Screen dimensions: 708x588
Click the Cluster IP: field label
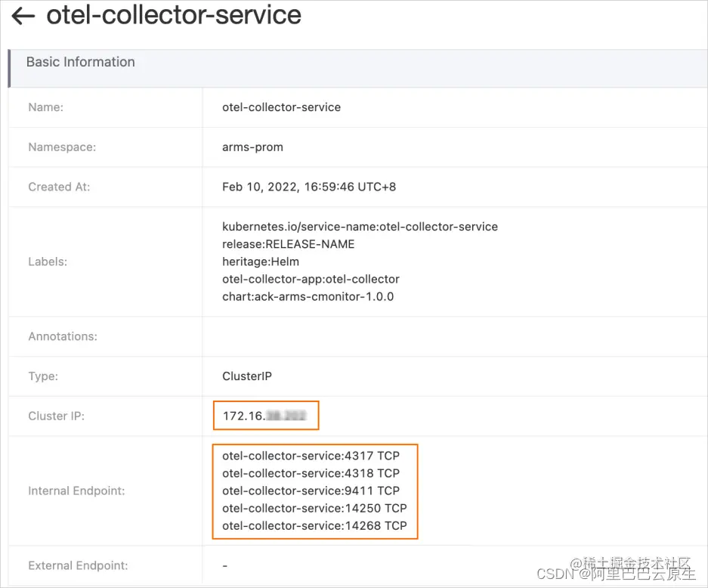point(56,416)
